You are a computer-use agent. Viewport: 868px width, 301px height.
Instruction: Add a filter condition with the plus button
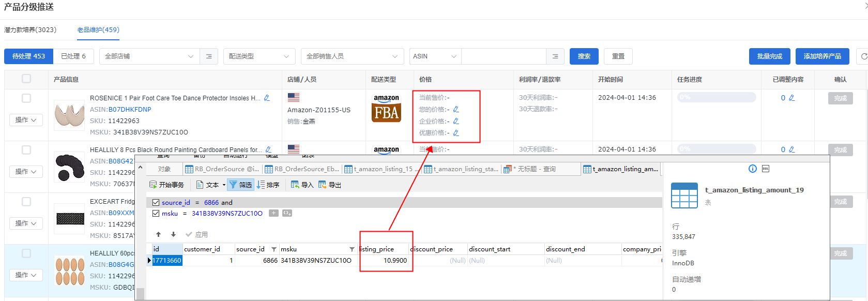pos(273,213)
